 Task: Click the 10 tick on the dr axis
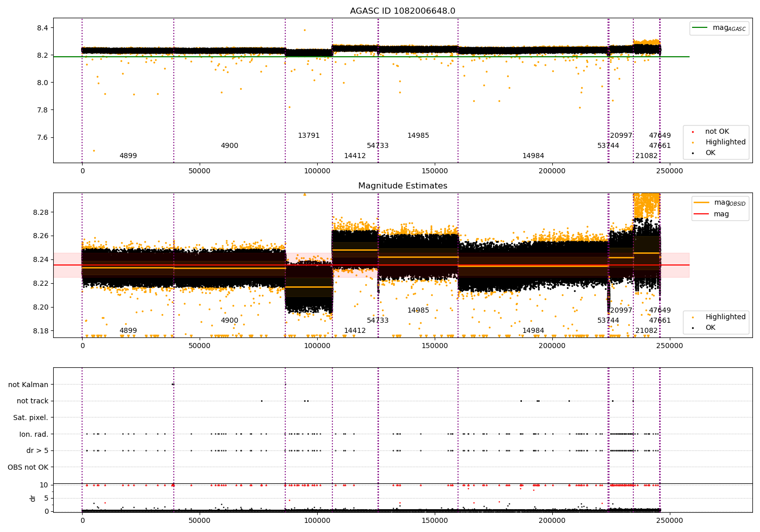click(x=44, y=485)
